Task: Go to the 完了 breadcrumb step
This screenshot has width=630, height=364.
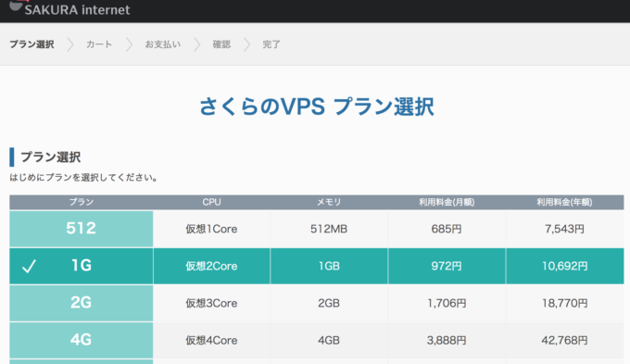Action: coord(271,44)
